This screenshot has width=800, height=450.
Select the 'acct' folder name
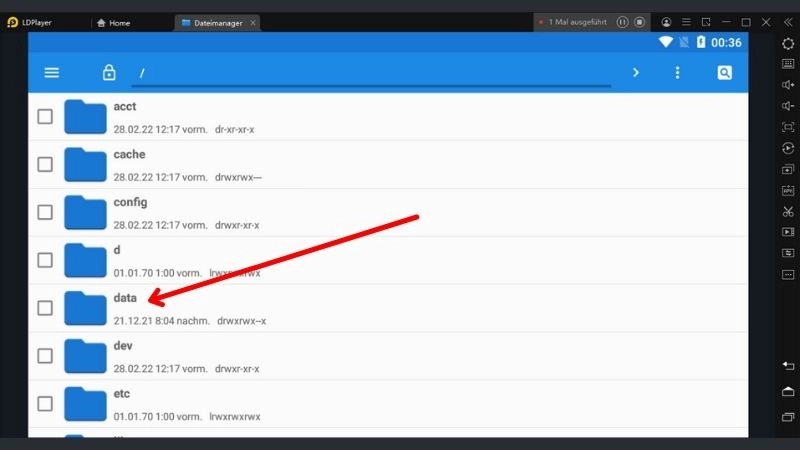[124, 106]
